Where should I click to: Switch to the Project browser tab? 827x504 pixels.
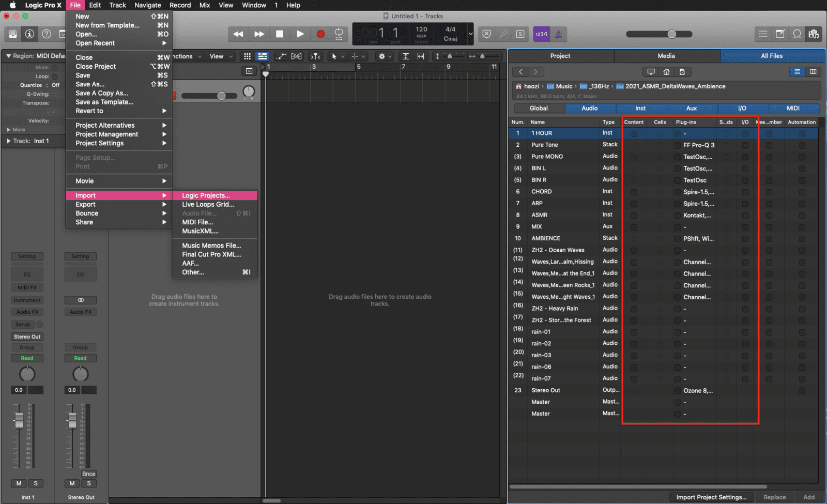pyautogui.click(x=560, y=56)
